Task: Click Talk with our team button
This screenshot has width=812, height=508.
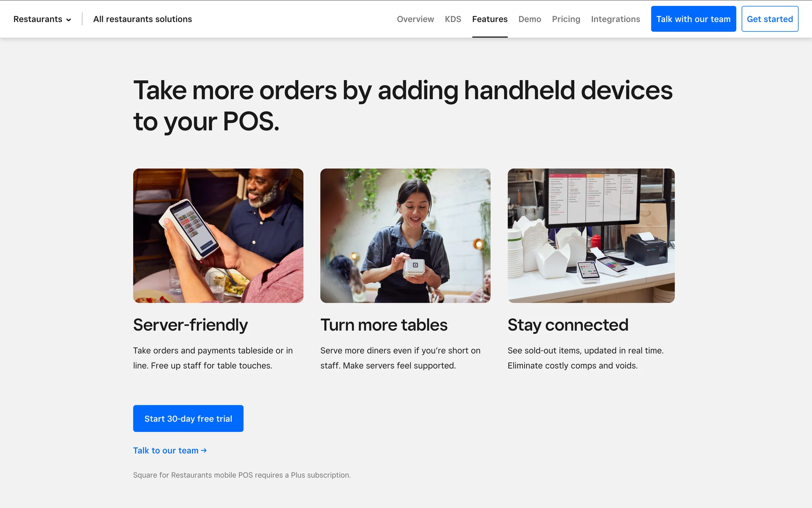Action: [693, 19]
